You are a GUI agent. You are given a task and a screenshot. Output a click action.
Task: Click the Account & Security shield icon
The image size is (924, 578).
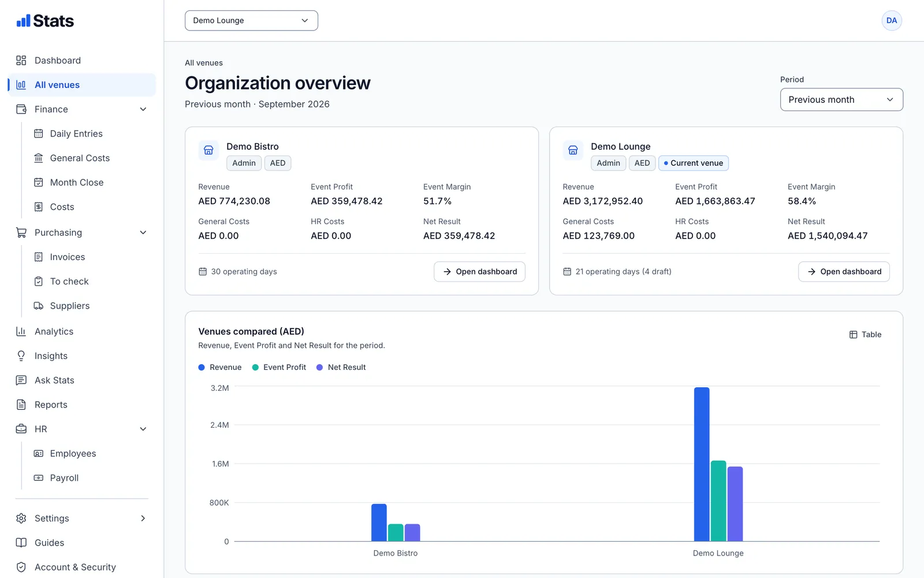tap(21, 567)
